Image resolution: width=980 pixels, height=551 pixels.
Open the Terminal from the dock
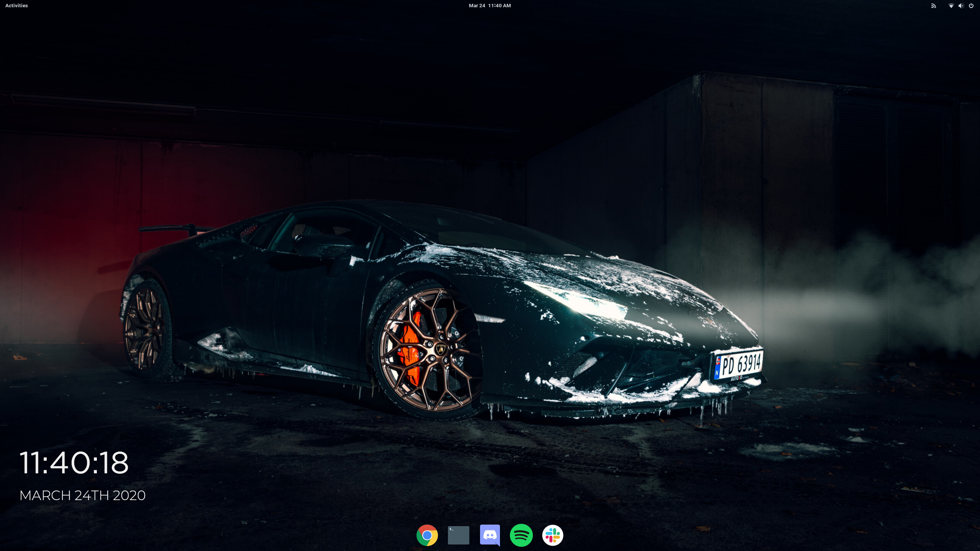point(458,535)
